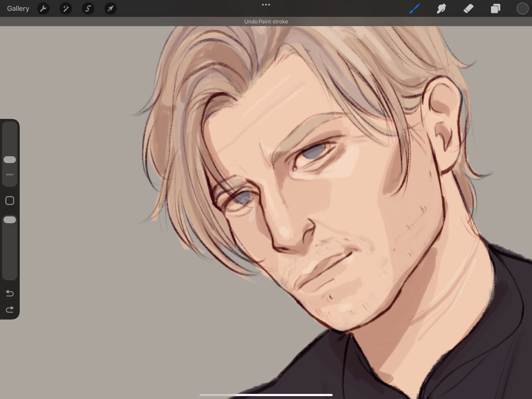Click the brush opacity slider handle

pos(10,220)
